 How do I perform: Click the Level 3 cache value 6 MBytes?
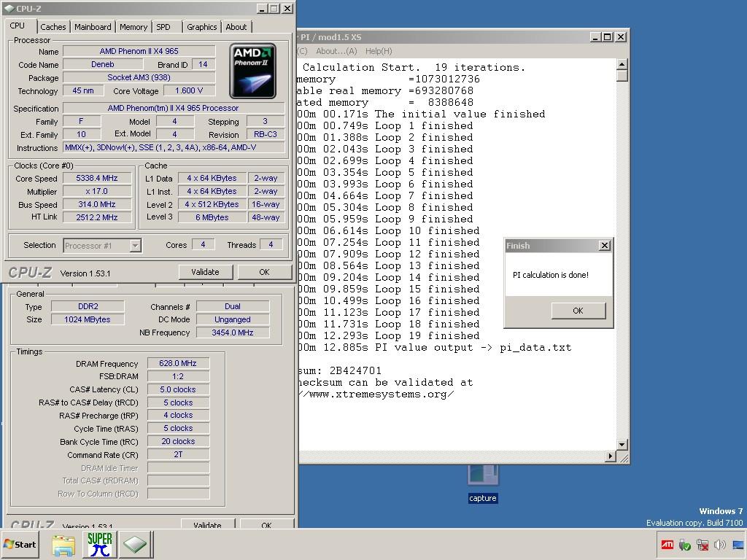[x=212, y=217]
